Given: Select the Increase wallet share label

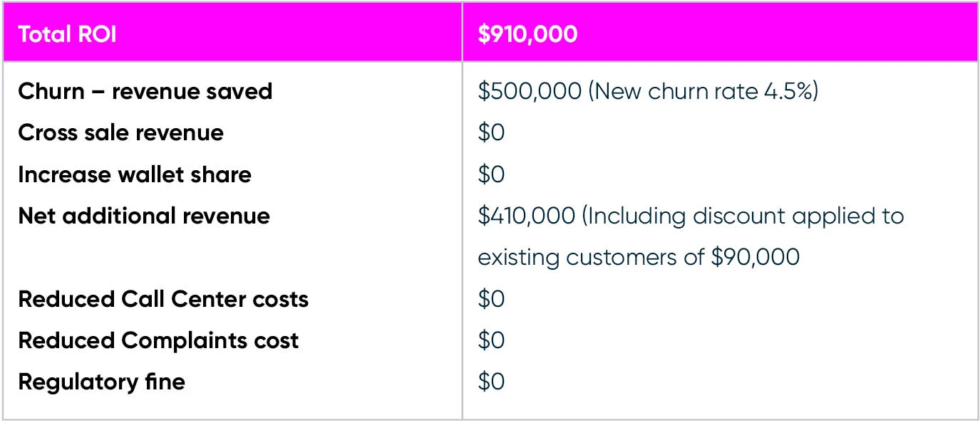Looking at the screenshot, I should coord(134,174).
